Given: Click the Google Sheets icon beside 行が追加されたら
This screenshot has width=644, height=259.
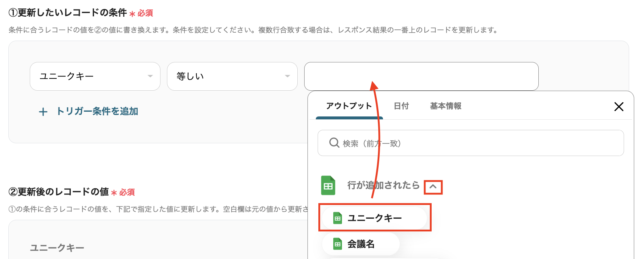Looking at the screenshot, I should (328, 185).
